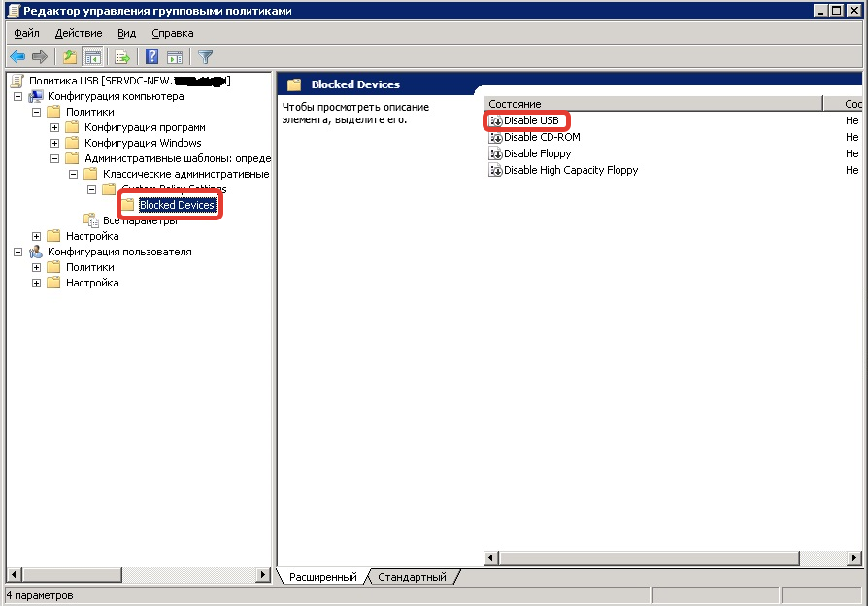
Task: Click the settings list horizontal scrollbar thumb
Action: 649,557
